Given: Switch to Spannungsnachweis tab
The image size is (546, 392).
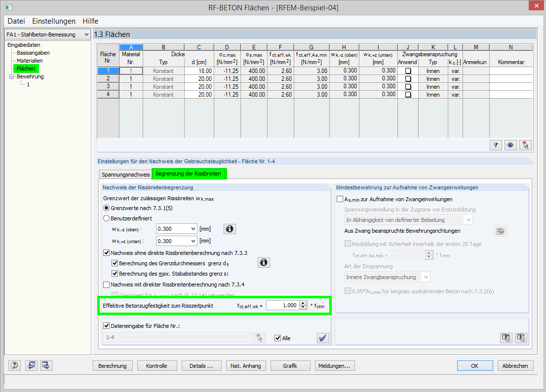Looking at the screenshot, I should tap(125, 174).
